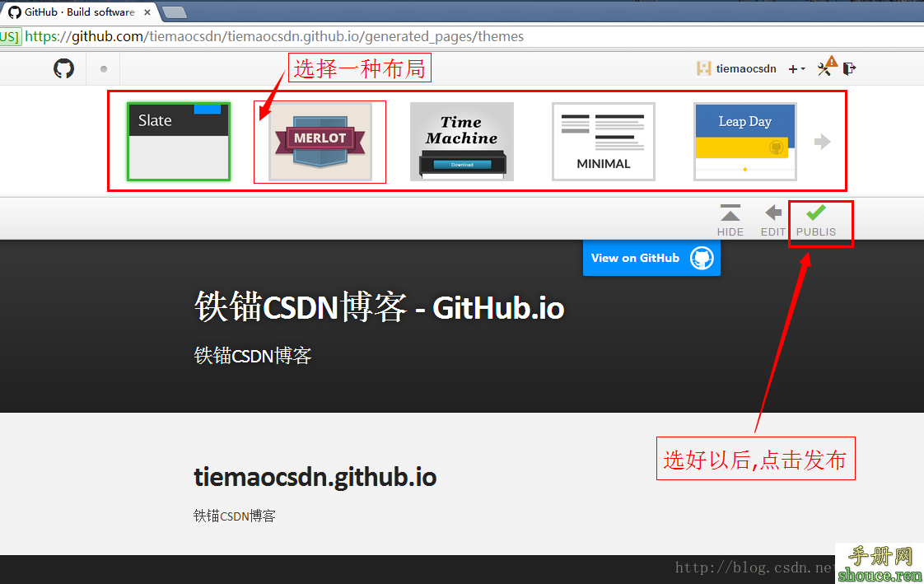Show next themes with right arrow
924x584 pixels.
coord(822,142)
